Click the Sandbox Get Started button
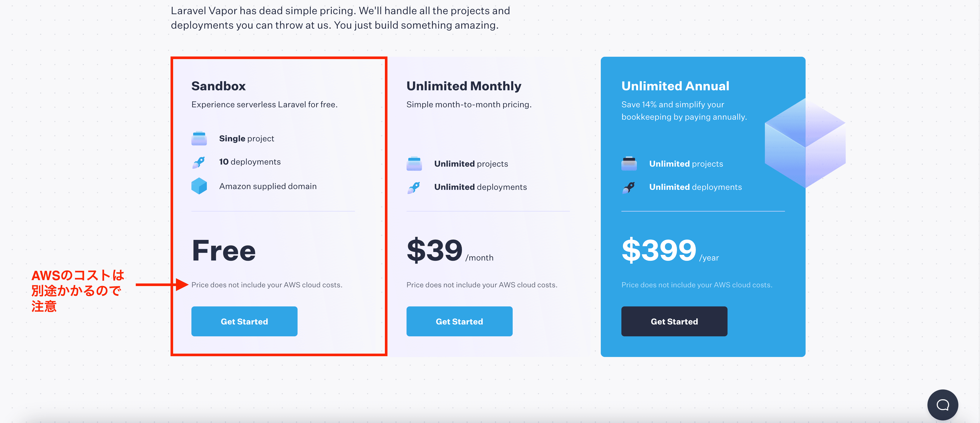This screenshot has height=423, width=980. [x=244, y=321]
